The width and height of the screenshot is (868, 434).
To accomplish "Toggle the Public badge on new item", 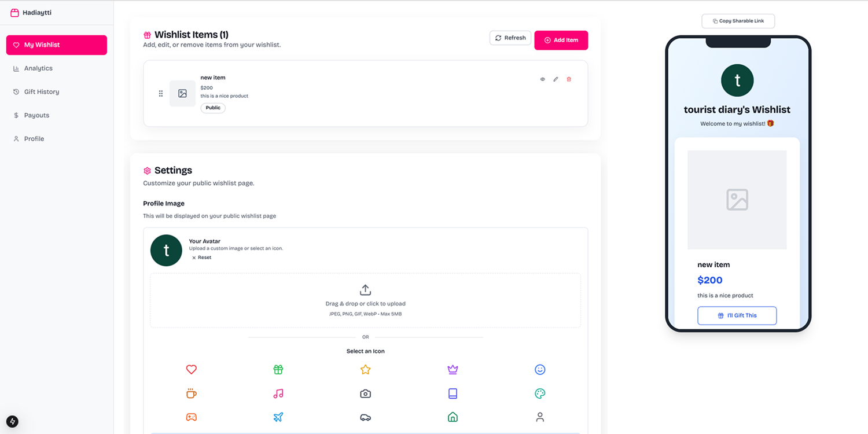I will click(213, 108).
